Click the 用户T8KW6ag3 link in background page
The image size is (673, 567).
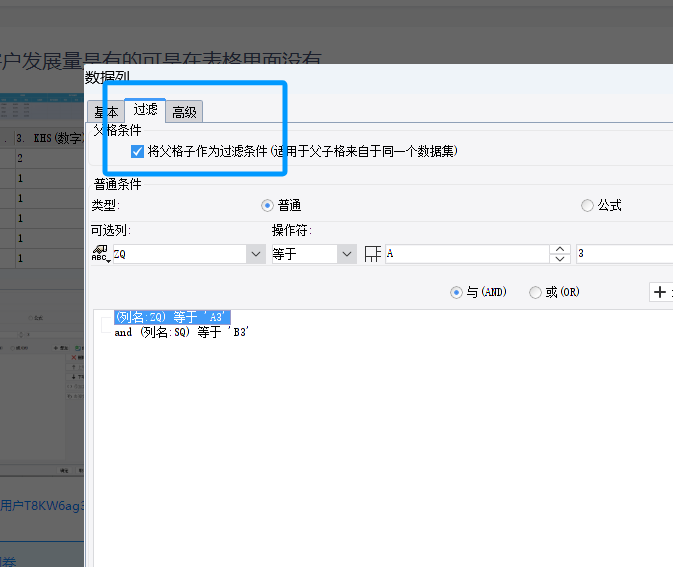(x=42, y=506)
